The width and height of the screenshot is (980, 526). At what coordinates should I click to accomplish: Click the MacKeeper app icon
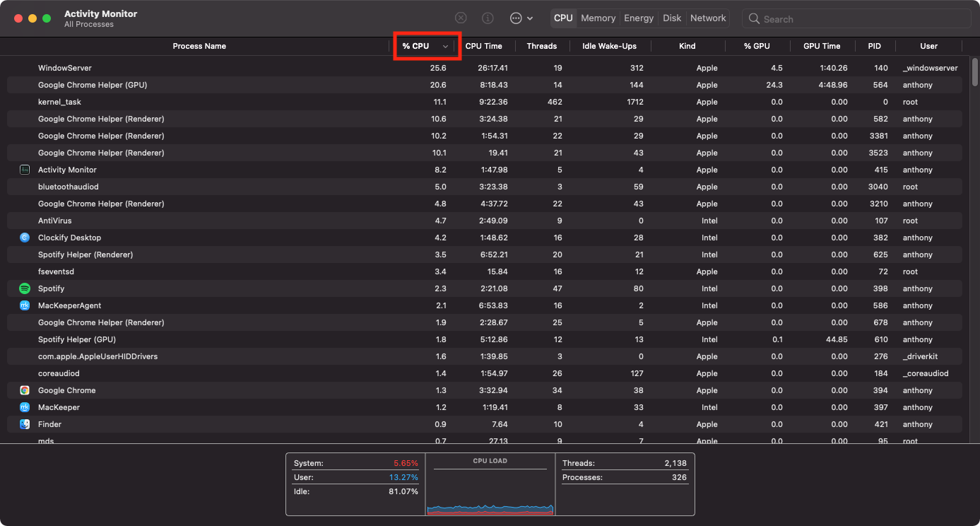tap(25, 407)
